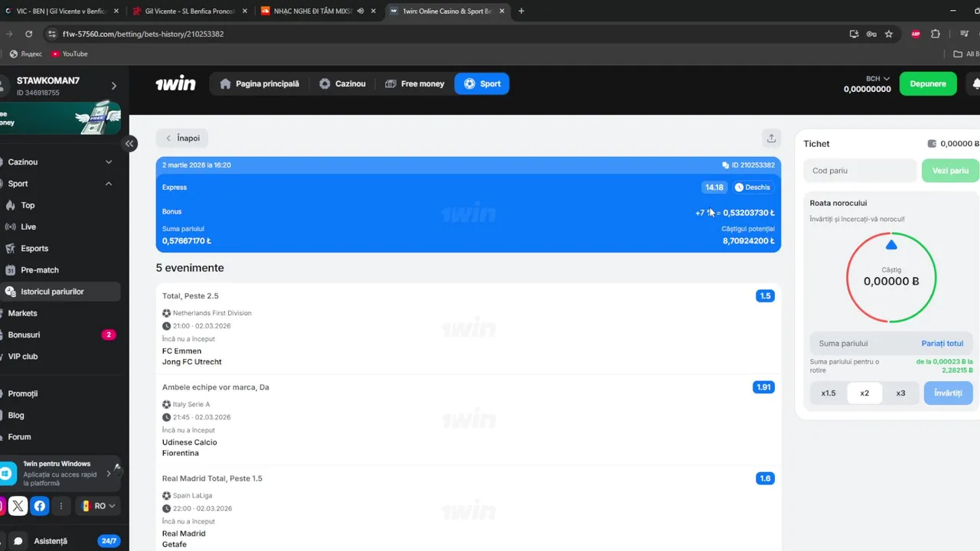Open Top in the sidebar

click(60, 205)
